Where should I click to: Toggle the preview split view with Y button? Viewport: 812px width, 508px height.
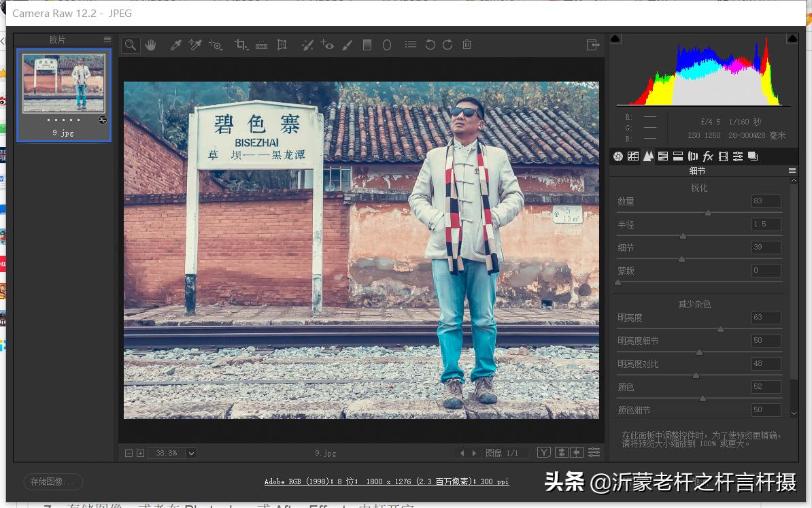pos(544,452)
